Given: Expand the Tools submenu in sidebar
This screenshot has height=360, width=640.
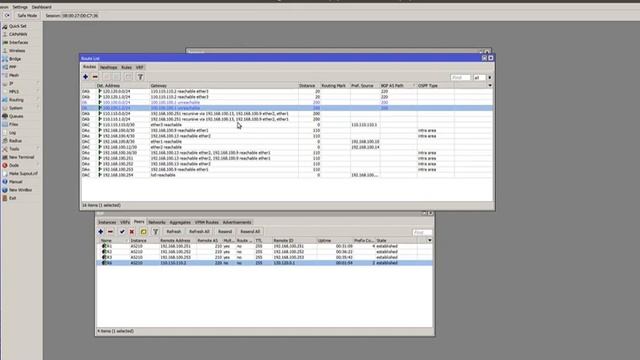Looking at the screenshot, I should coord(14,149).
